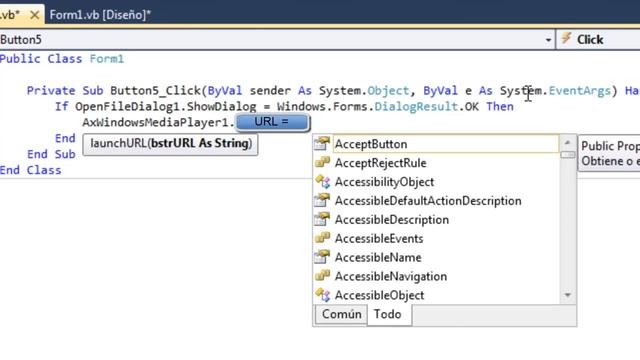Click the Public Prop description tooltip
The image size is (640, 360).
(609, 153)
